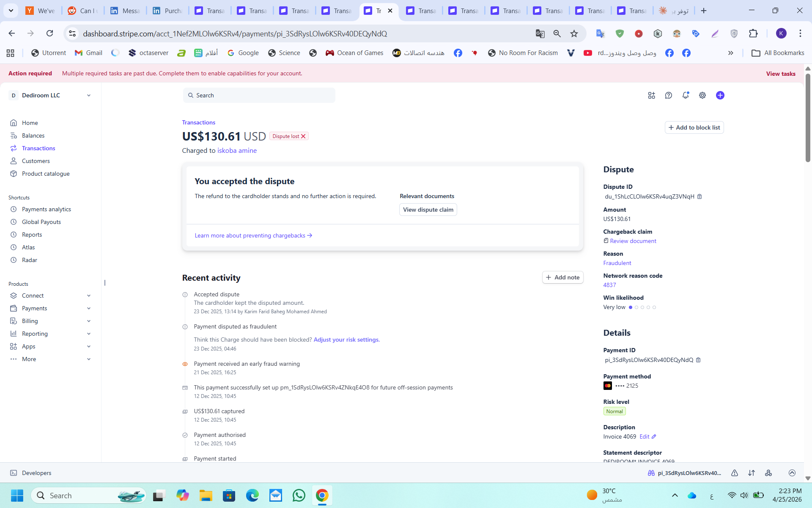812x508 pixels.
Task: Expand the Apps product menu
Action: (x=50, y=346)
